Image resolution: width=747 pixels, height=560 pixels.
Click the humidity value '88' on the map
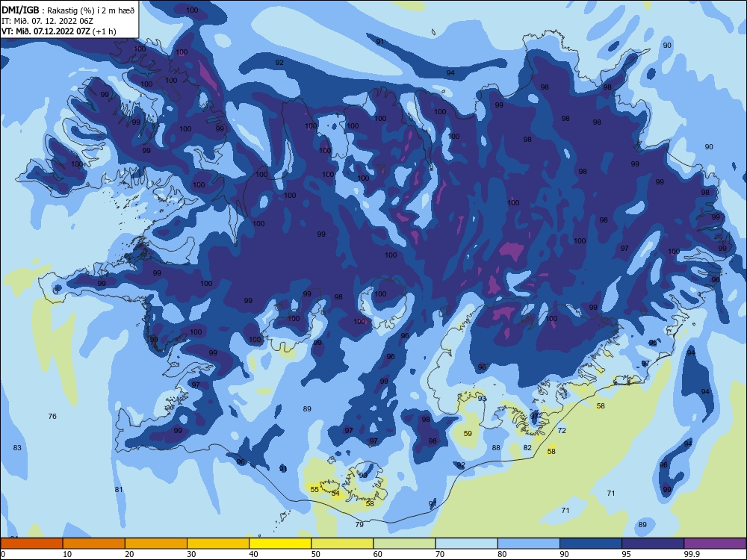pyautogui.click(x=496, y=447)
